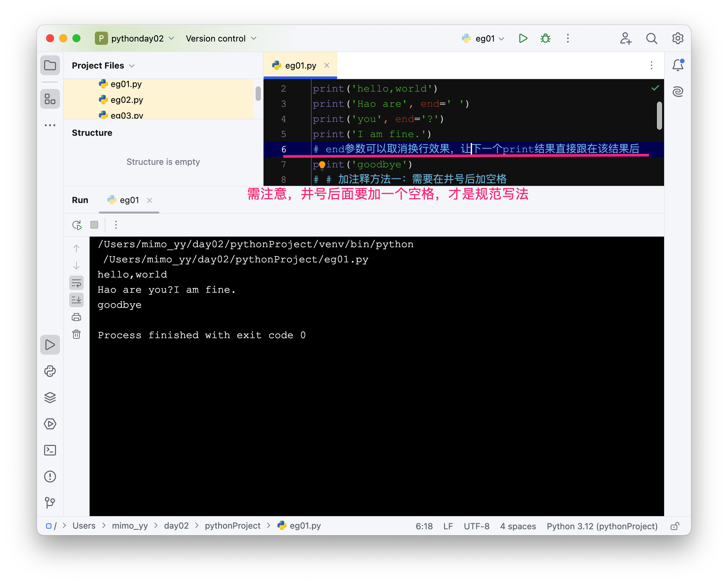Viewport: 728px width, 584px height.
Task: Rerun eg01 in the Run toolbar
Action: coord(77,225)
